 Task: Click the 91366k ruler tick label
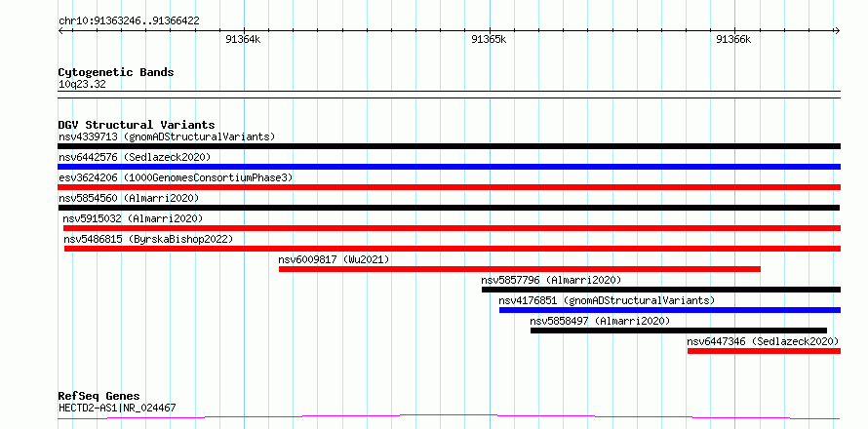[733, 39]
